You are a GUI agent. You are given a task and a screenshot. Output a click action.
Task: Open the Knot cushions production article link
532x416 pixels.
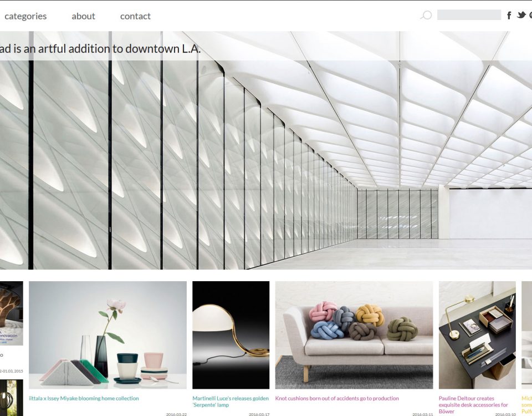[337, 398]
